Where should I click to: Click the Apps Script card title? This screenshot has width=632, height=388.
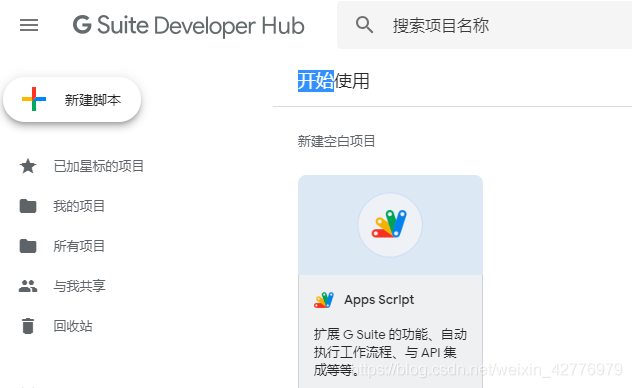[x=379, y=300]
